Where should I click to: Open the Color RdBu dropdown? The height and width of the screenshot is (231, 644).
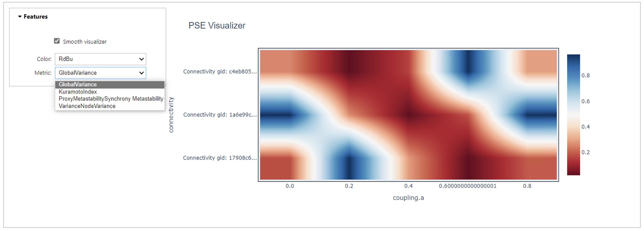[x=100, y=59]
